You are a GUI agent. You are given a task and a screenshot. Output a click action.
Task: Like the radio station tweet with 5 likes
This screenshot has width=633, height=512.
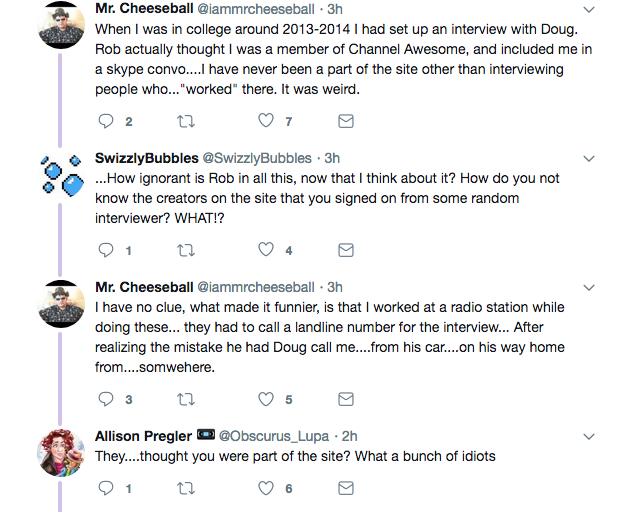pos(266,399)
